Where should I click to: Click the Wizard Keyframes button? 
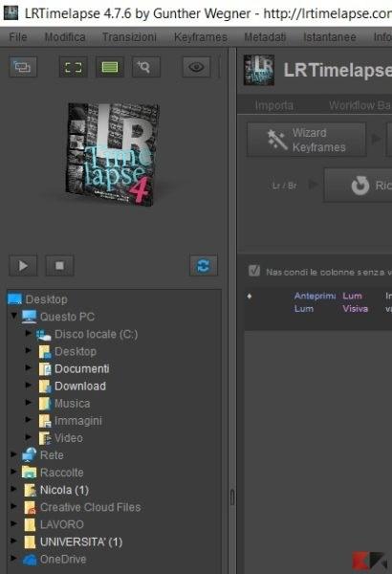(307, 140)
